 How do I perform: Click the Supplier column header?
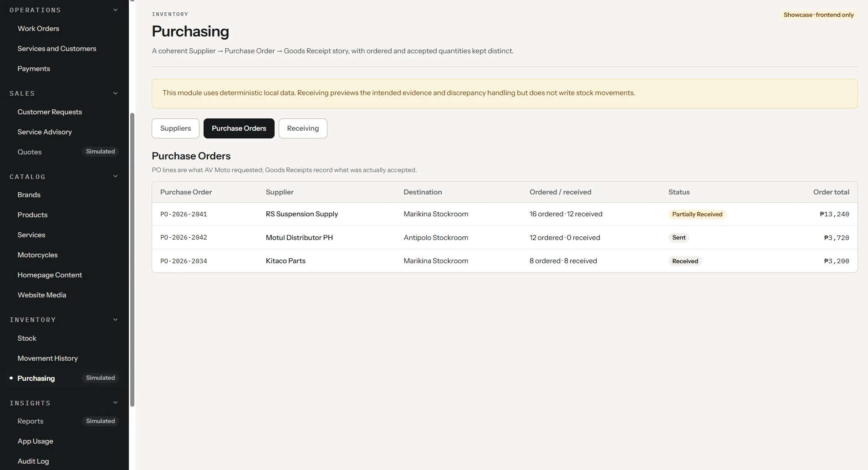280,192
